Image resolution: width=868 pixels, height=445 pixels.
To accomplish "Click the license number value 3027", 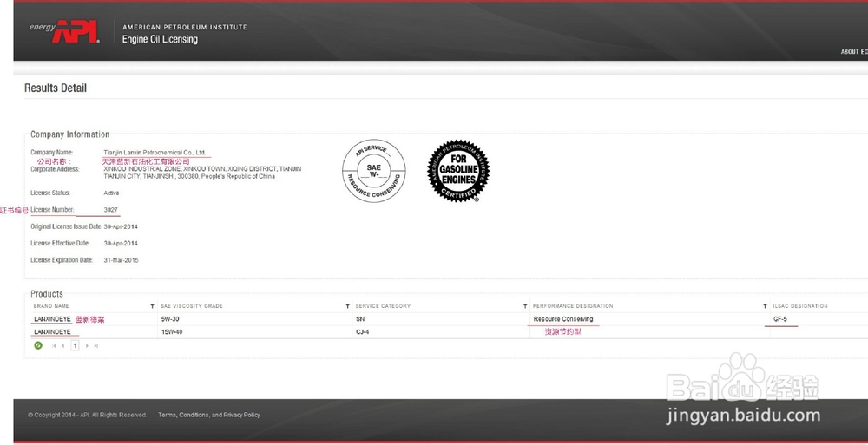I will point(111,210).
